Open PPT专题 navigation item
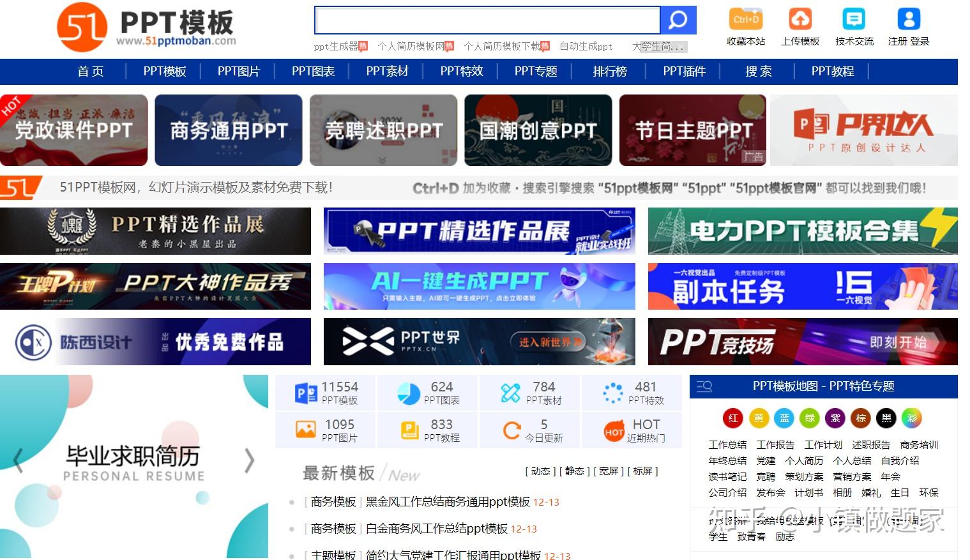The width and height of the screenshot is (970, 560). pyautogui.click(x=536, y=72)
